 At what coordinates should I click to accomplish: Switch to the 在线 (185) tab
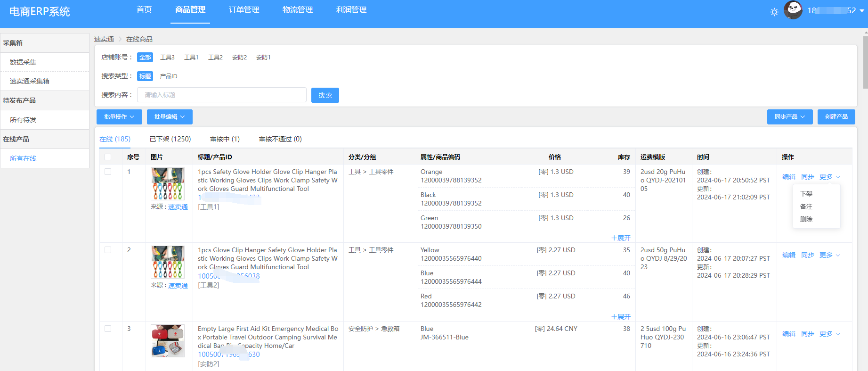coord(115,139)
